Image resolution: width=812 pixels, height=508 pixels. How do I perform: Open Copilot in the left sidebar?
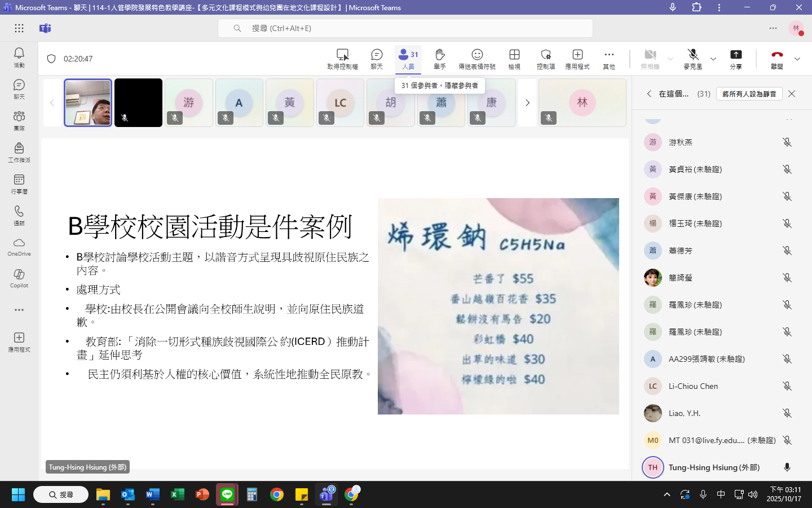click(19, 278)
